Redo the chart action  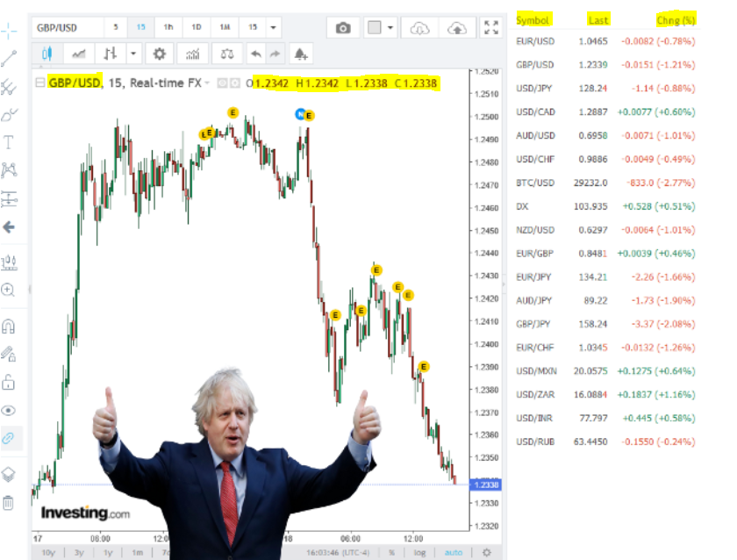tap(275, 54)
